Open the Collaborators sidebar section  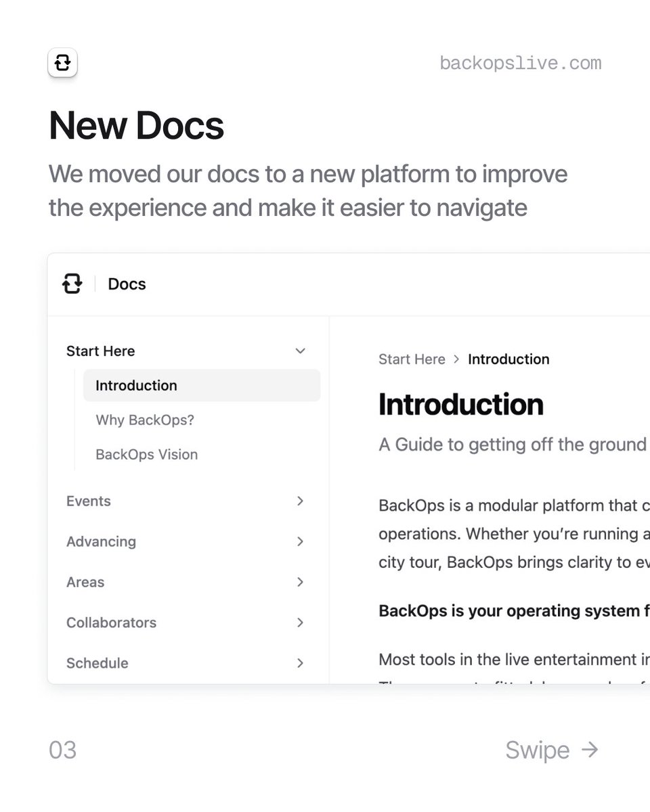(111, 623)
